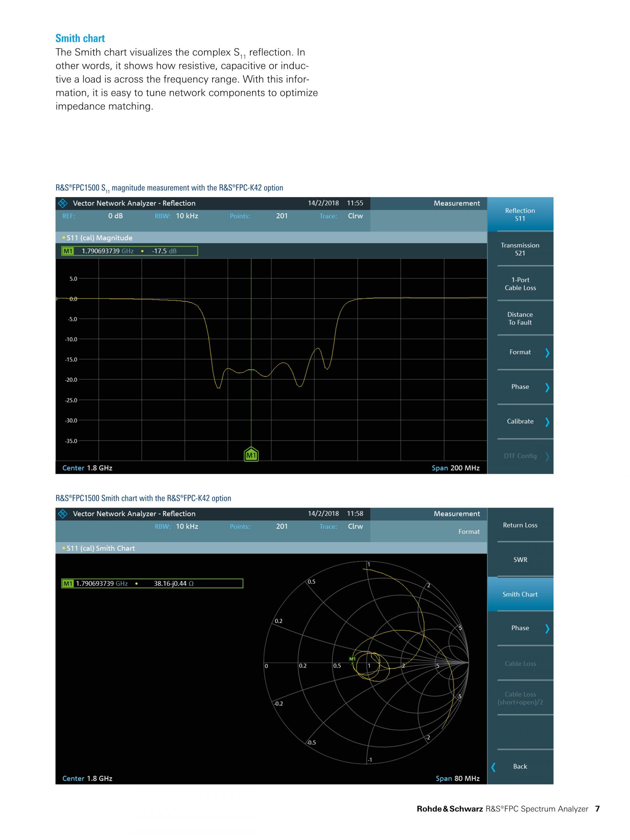This screenshot has width=630, height=840.
Task: Click the Vector Network Analyzer title in the 11:55 screen
Action: click(134, 203)
